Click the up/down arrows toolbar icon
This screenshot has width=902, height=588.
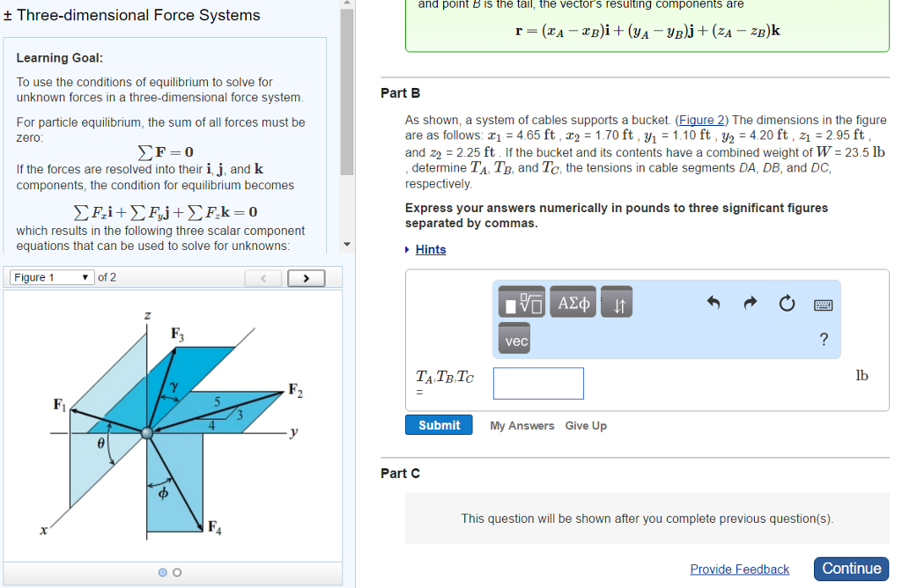tap(616, 303)
